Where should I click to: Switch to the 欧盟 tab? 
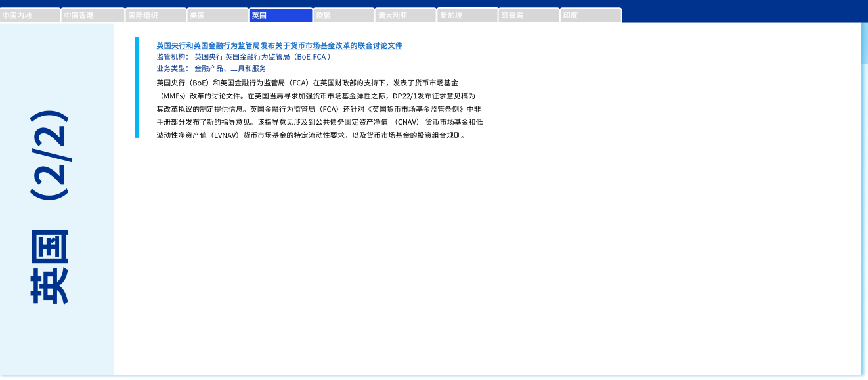tap(343, 15)
